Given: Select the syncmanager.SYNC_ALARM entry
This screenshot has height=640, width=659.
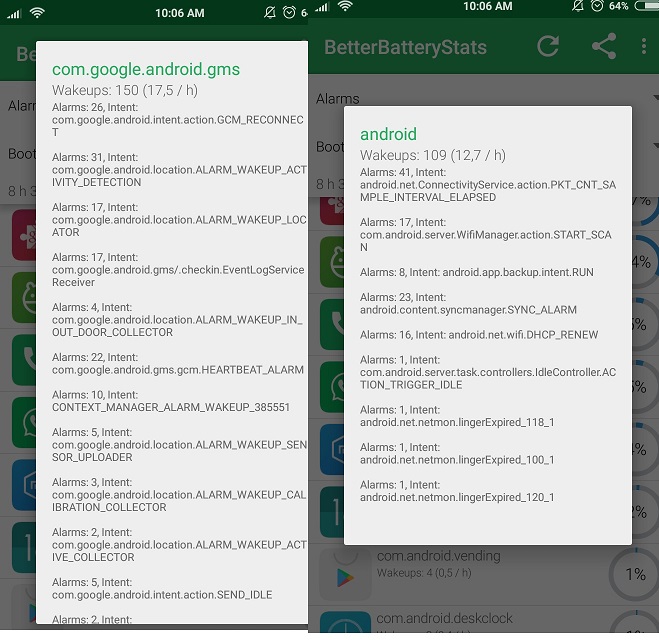Looking at the screenshot, I should pos(468,303).
